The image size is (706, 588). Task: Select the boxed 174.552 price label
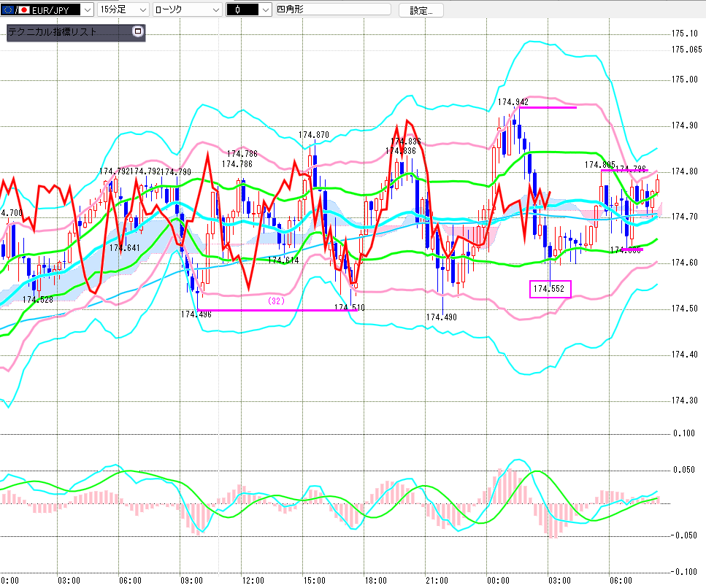[x=550, y=289]
